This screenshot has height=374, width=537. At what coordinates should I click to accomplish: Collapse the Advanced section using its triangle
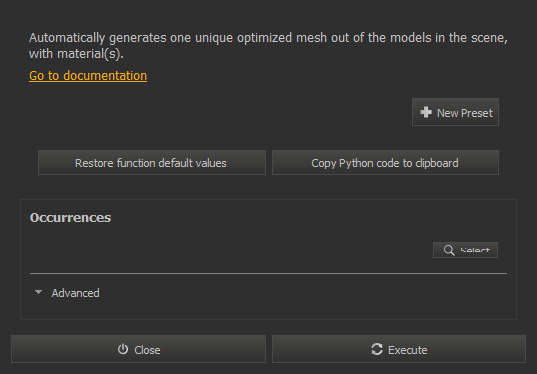[38, 292]
